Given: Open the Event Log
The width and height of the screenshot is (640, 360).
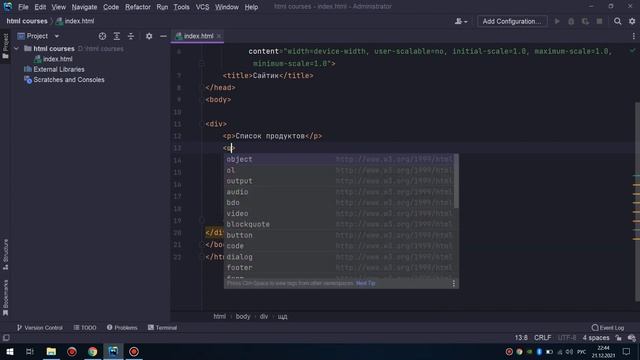Looking at the screenshot, I should tap(608, 328).
